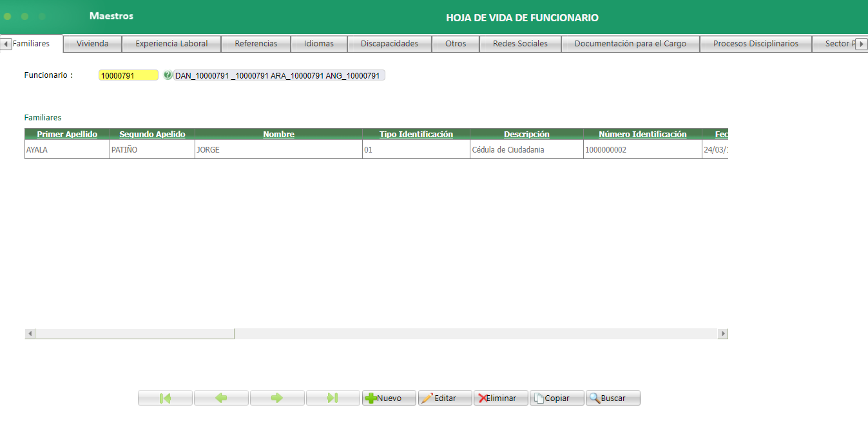Click the yellow Funcionario input field
This screenshot has width=868, height=421.
tap(128, 75)
